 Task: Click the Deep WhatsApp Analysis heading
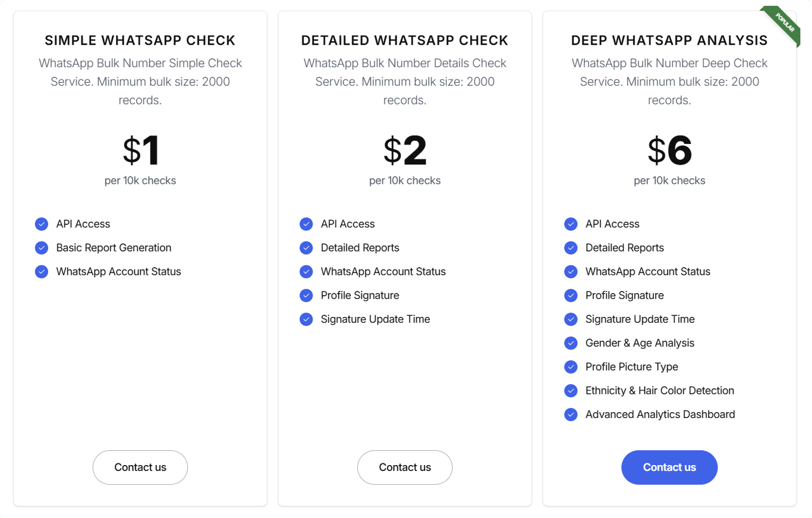[669, 40]
